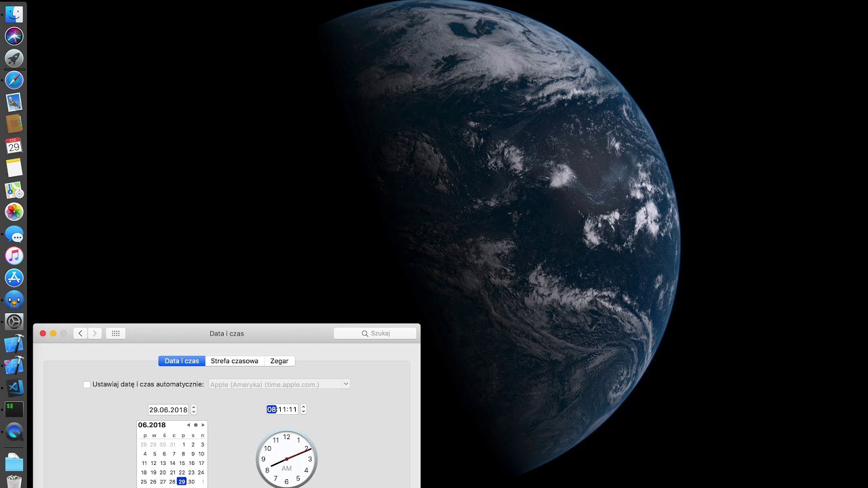Open Terminal from the dock

tap(14, 409)
